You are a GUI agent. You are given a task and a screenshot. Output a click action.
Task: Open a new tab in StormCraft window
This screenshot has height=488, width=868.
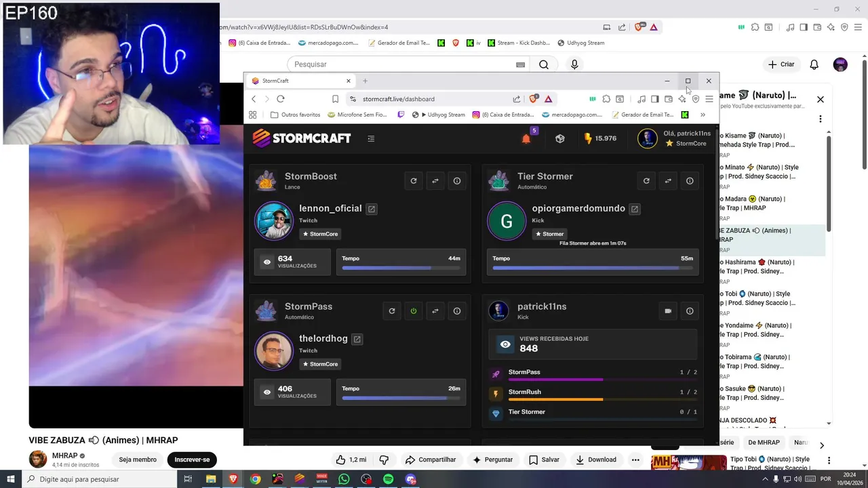(365, 81)
